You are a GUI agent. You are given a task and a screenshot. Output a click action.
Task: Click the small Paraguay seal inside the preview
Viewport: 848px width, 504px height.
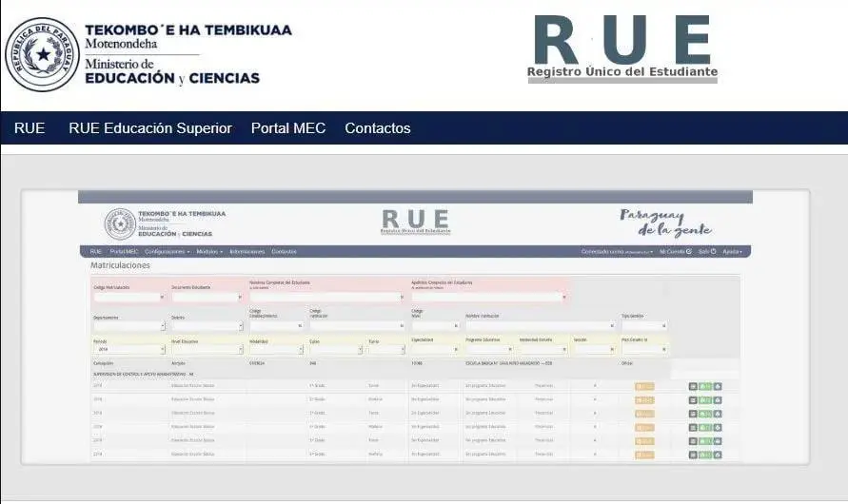tap(120, 223)
